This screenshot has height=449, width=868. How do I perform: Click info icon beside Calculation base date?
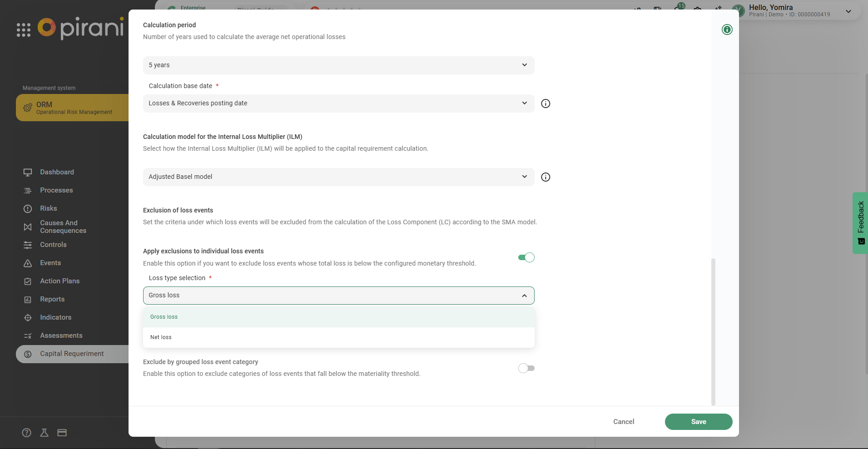[546, 104]
